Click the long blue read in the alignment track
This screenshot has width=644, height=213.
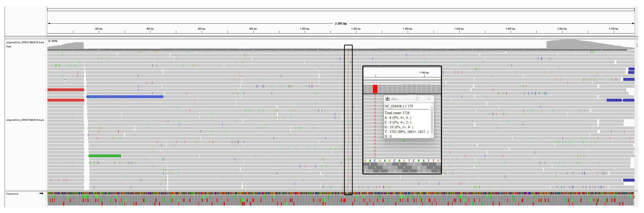point(125,97)
